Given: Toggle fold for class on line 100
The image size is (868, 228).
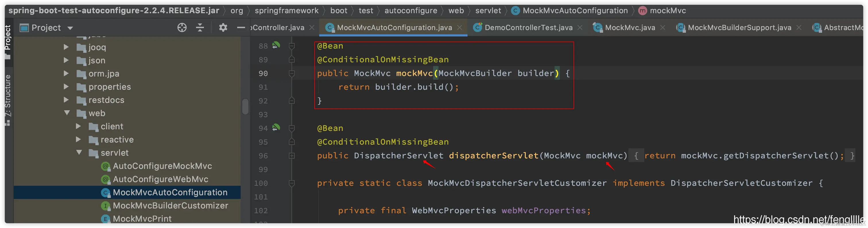Looking at the screenshot, I should tap(292, 183).
